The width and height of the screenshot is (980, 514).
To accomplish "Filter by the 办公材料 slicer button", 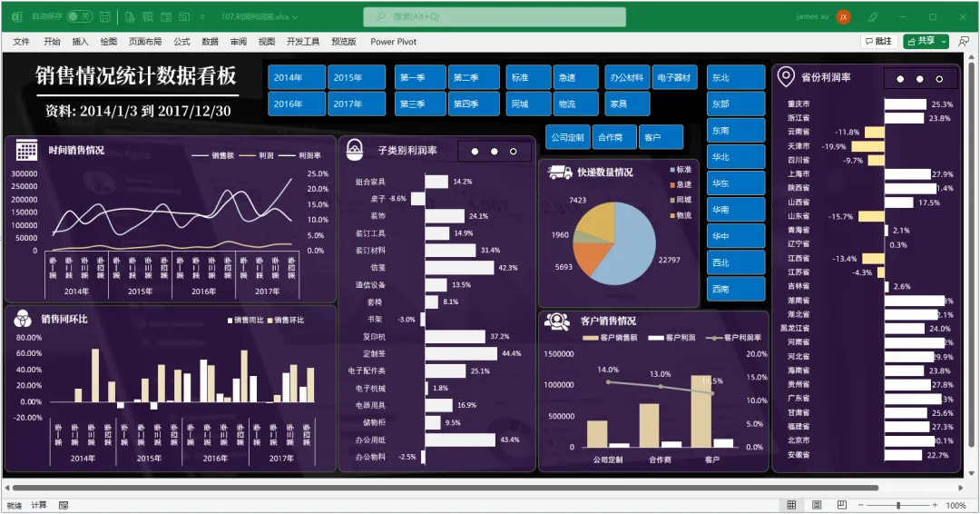I will (x=628, y=77).
